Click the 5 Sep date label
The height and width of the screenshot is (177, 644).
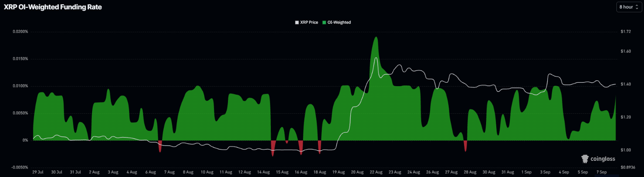click(x=582, y=173)
